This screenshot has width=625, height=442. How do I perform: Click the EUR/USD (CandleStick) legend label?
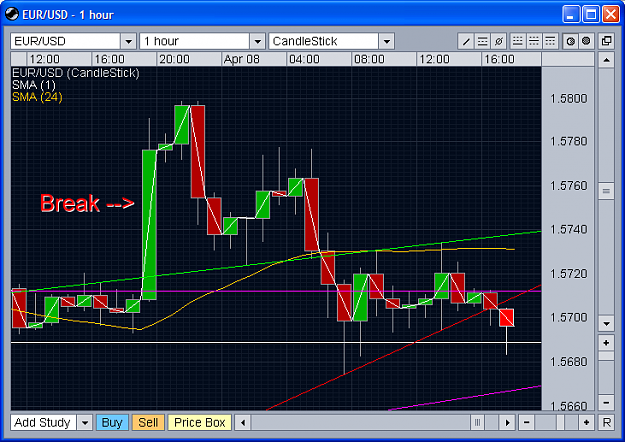click(x=76, y=73)
